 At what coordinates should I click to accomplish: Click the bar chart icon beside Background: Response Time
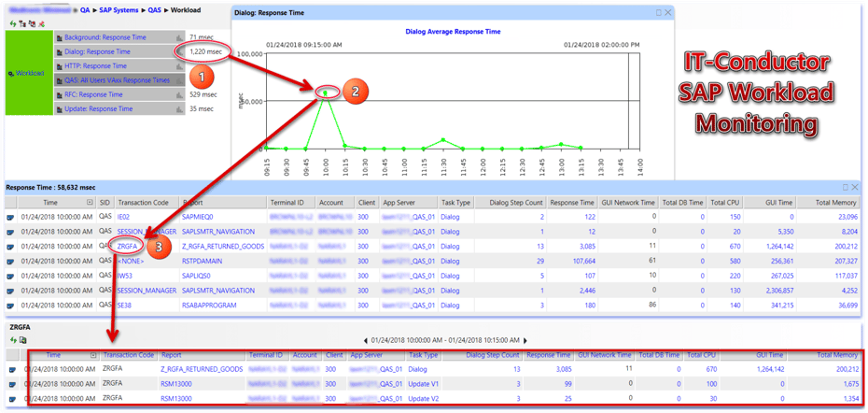(178, 38)
